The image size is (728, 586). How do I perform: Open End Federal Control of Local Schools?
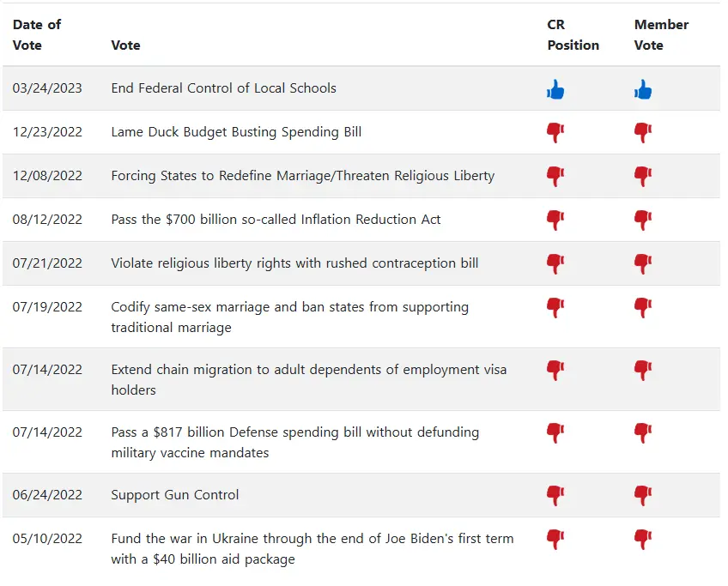[x=223, y=88]
